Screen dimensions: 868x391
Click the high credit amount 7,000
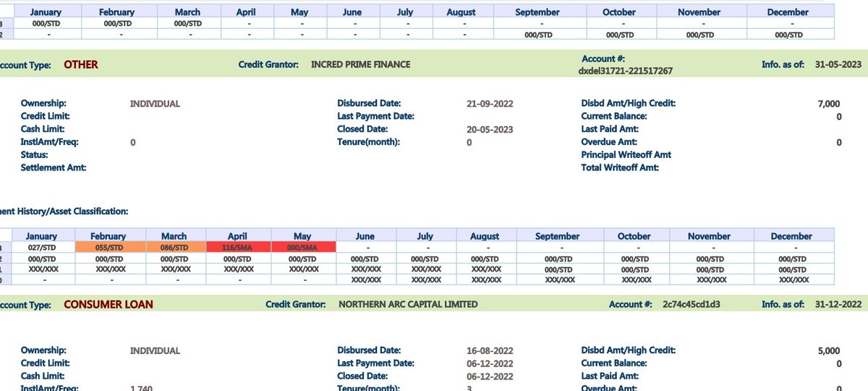[829, 104]
